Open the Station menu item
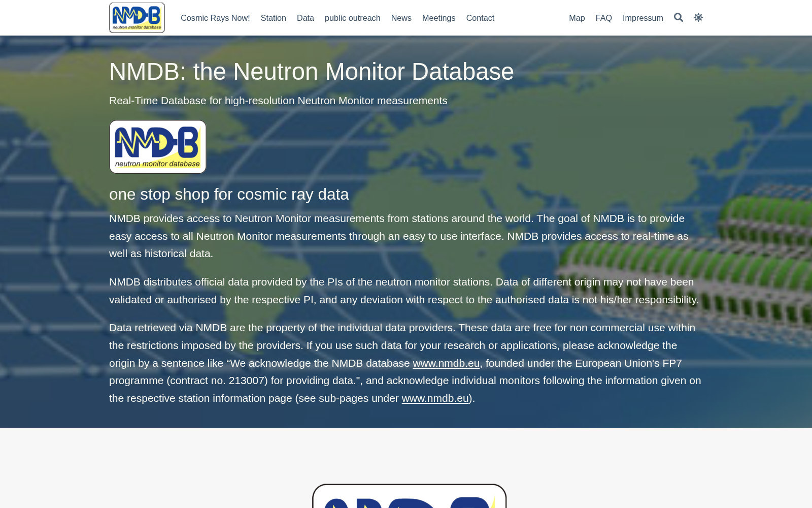The height and width of the screenshot is (508, 812). pyautogui.click(x=274, y=18)
